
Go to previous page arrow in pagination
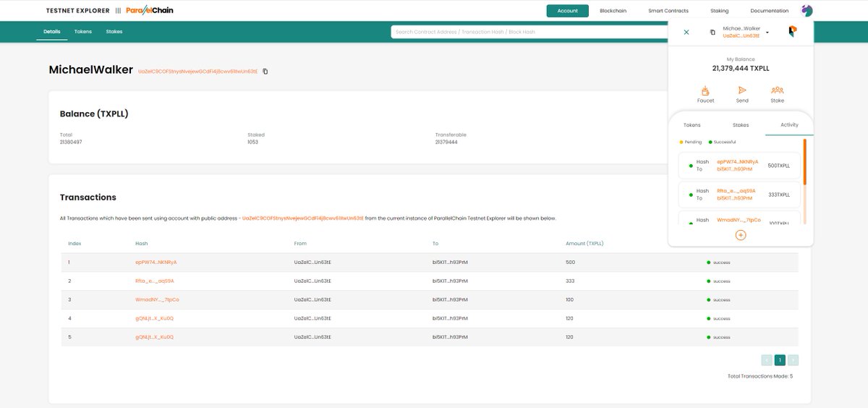767,360
